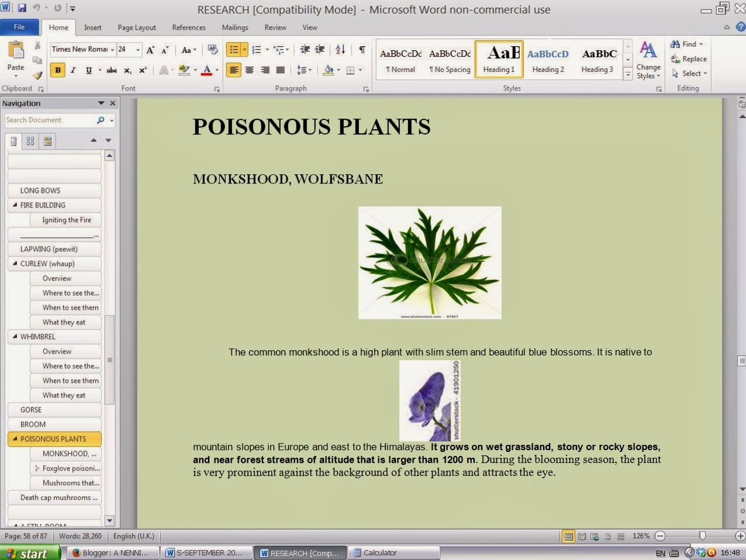Open Calculator from the taskbar

coord(393,553)
